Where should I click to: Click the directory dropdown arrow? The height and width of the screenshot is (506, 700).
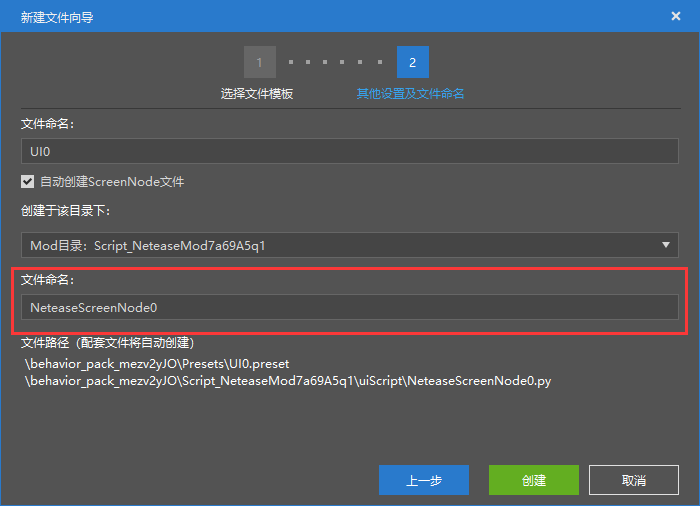666,245
